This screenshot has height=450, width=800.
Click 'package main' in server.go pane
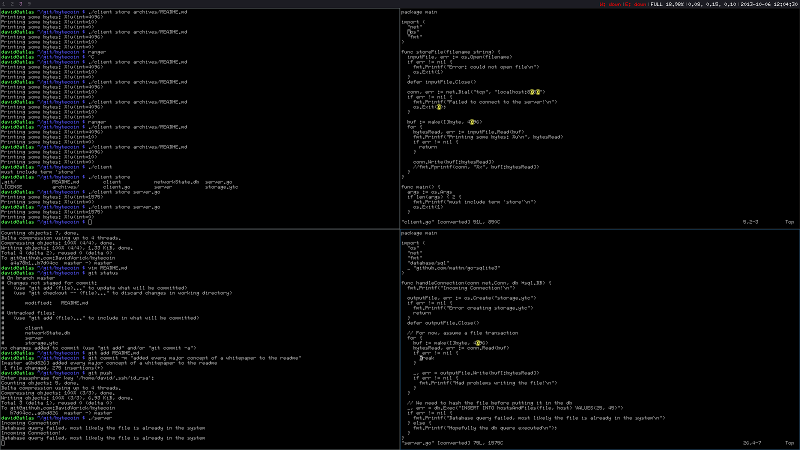point(419,233)
